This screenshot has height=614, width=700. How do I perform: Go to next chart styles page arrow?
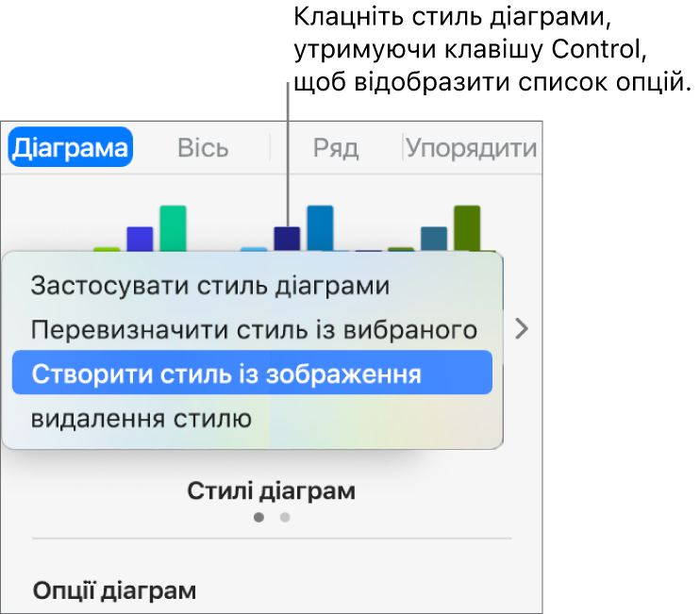521,329
